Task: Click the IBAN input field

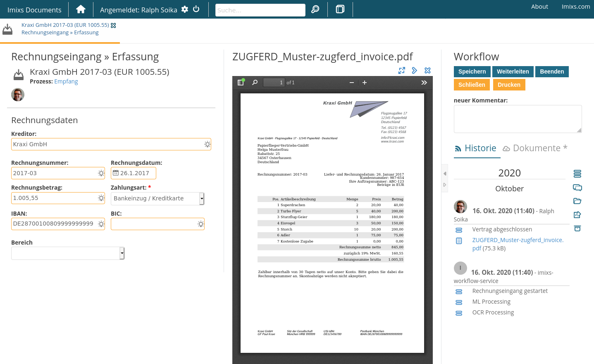Action: 58,224
